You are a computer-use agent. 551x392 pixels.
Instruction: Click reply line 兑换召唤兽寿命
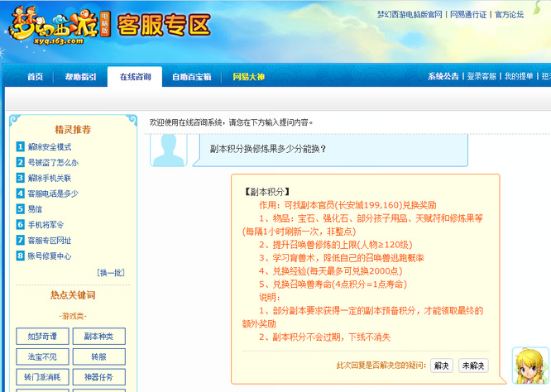[x=333, y=284]
